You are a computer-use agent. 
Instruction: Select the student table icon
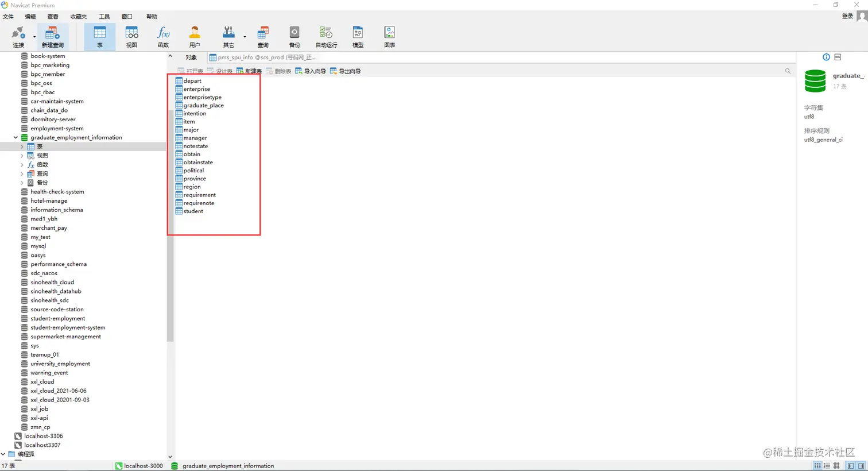pyautogui.click(x=179, y=211)
